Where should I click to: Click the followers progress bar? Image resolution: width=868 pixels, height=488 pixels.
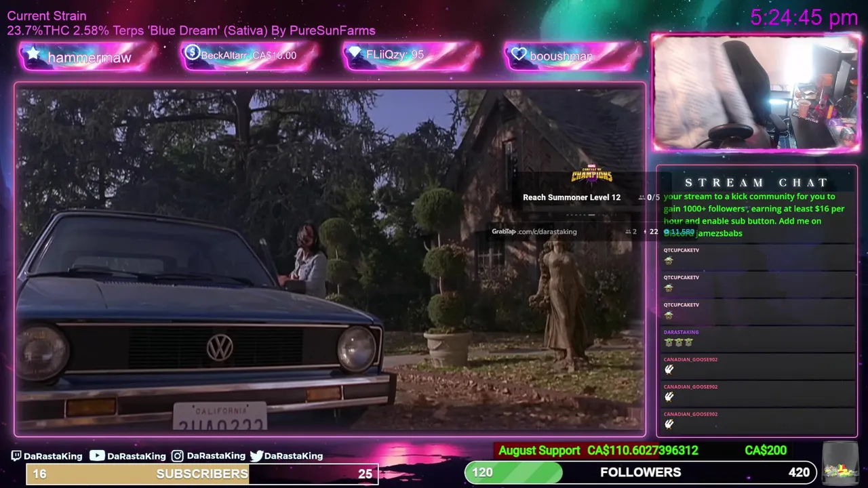641,472
